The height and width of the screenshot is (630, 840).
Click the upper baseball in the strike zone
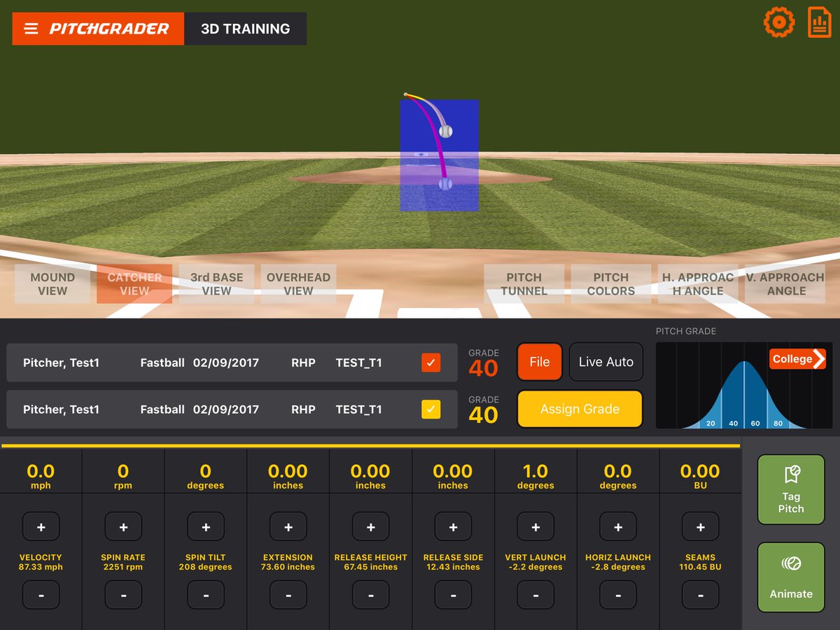pos(445,131)
